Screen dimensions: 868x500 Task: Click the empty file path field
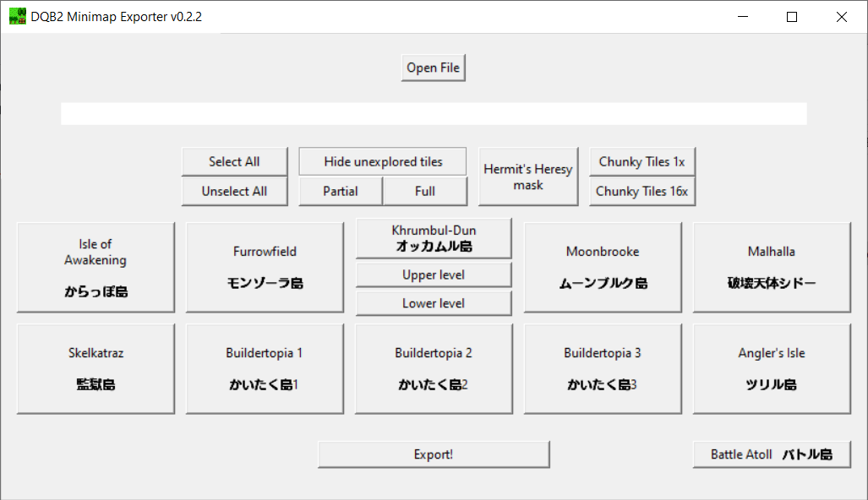[x=434, y=113]
